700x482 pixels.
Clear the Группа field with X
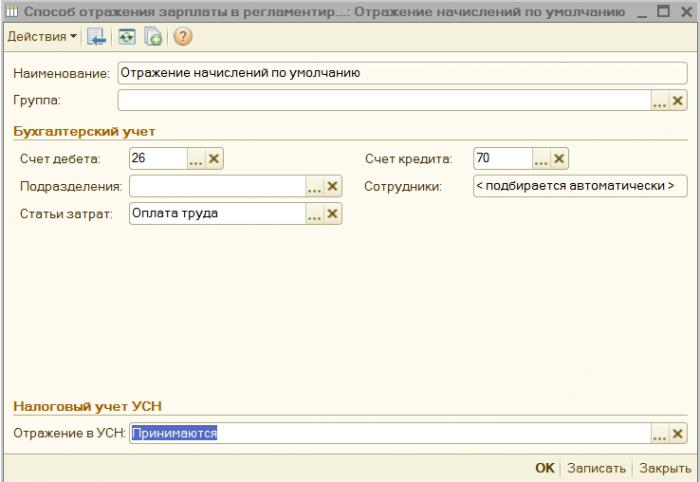(x=677, y=101)
